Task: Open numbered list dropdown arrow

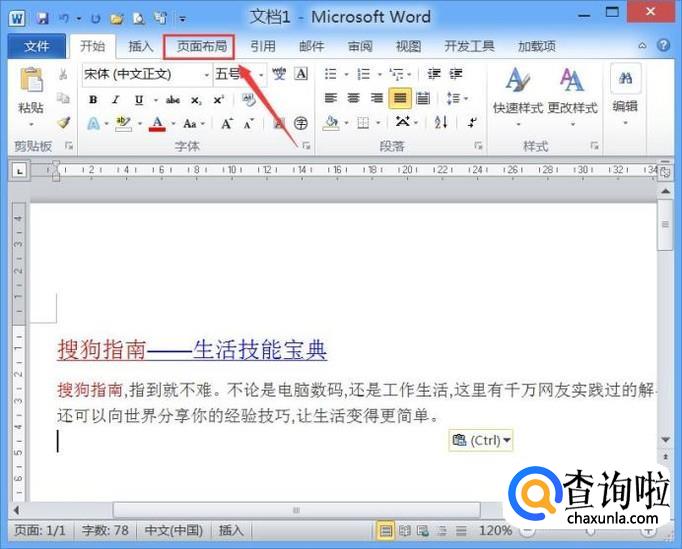Action: [379, 74]
